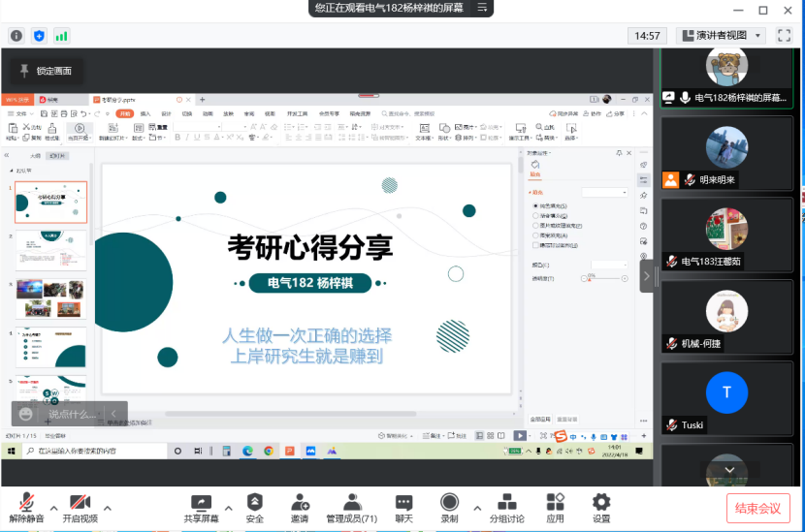Click the 共享屏幕 share screen icon
Screen dimensions: 805x532
[201, 507]
